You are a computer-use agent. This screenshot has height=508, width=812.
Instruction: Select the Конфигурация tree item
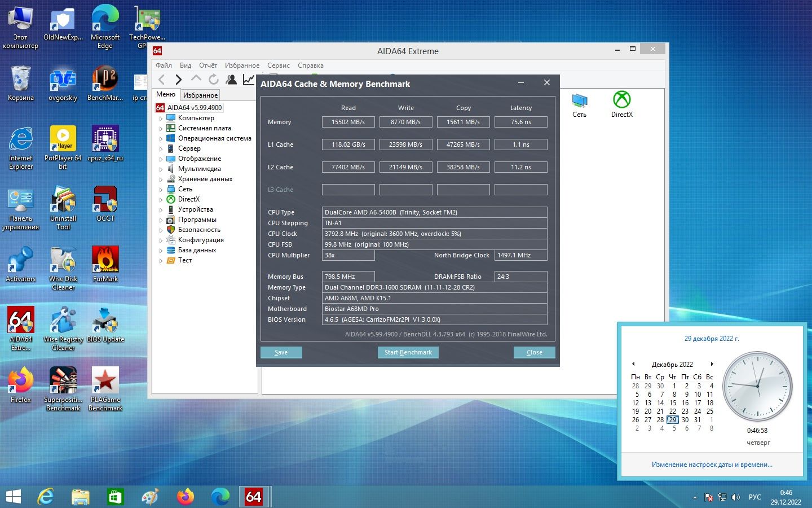201,240
